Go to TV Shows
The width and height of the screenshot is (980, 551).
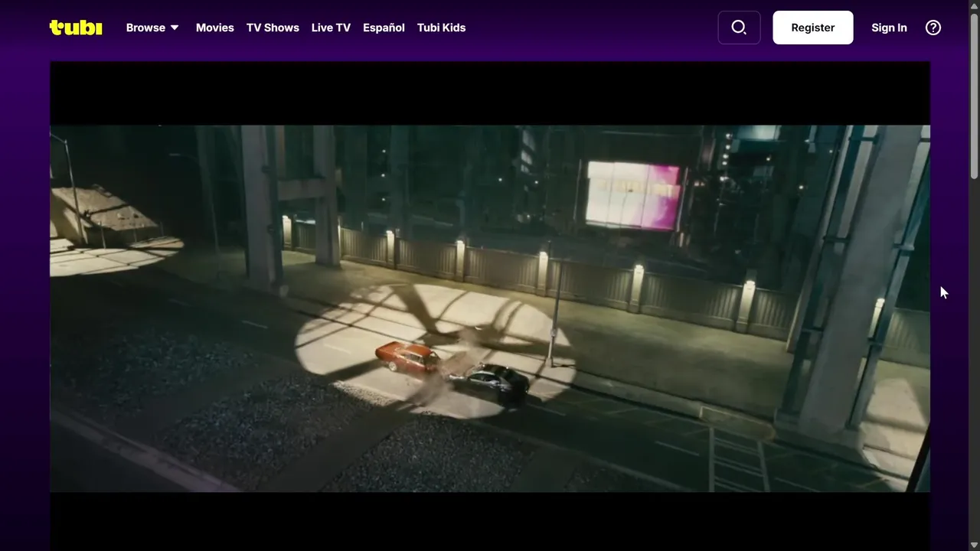pyautogui.click(x=273, y=28)
